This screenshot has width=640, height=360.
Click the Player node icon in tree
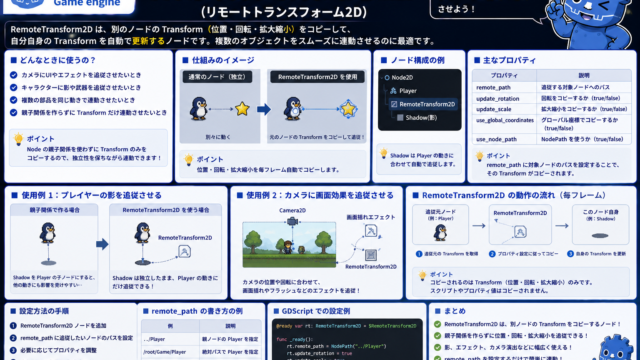click(x=393, y=91)
